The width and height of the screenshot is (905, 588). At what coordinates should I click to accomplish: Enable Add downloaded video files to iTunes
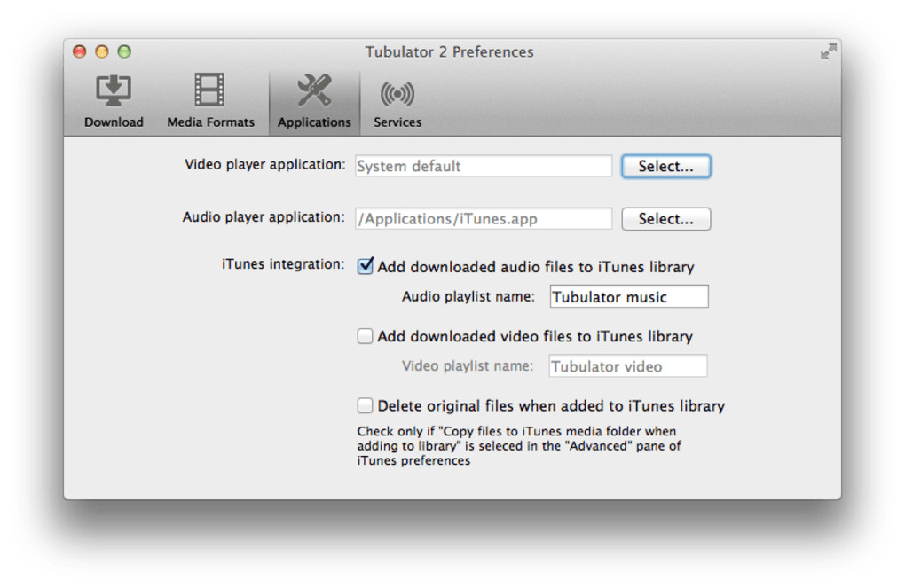click(365, 336)
